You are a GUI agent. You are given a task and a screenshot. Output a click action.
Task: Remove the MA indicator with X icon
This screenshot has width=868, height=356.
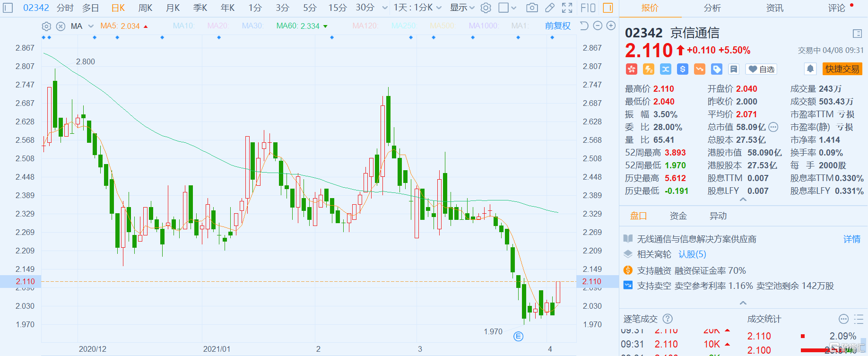(x=61, y=26)
